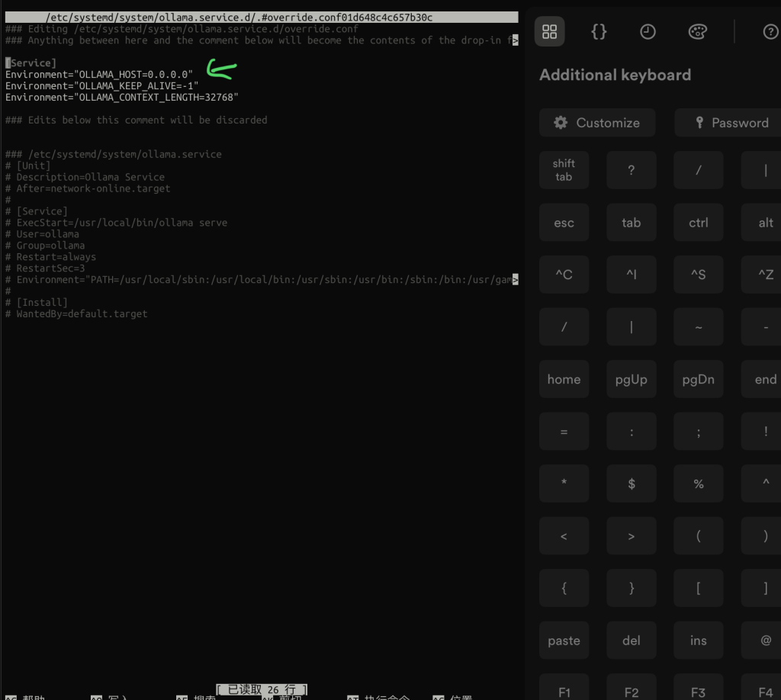The image size is (781, 700).
Task: Tap the pgUp key
Action: point(631,380)
